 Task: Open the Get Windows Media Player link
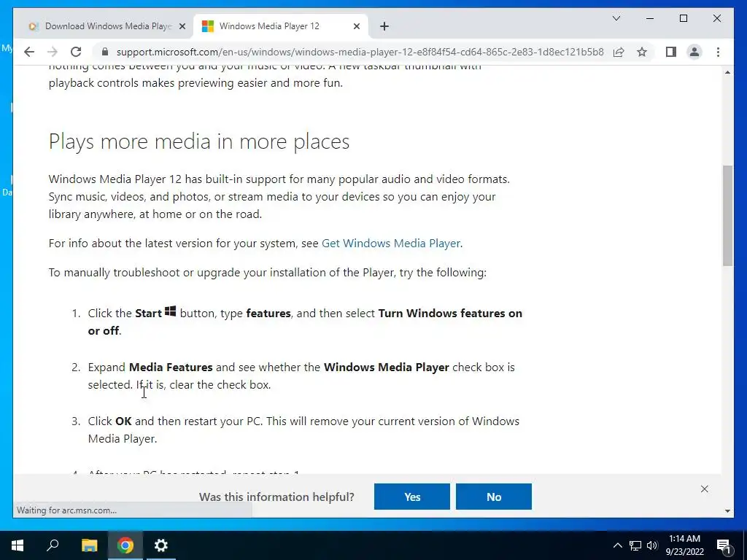point(391,244)
